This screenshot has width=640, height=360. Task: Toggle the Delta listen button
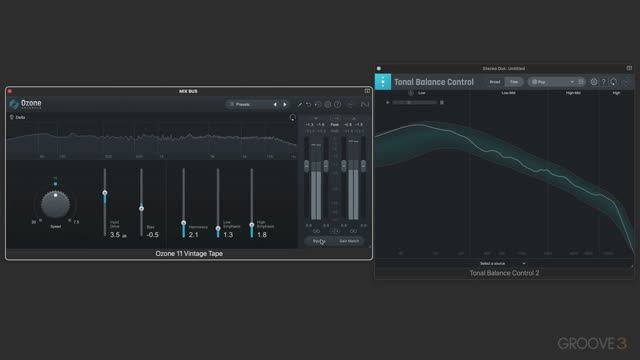coord(18,117)
